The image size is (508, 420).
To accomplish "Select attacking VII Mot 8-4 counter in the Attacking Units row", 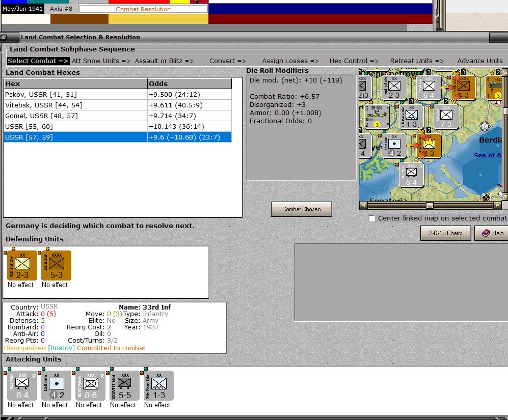I will 22,385.
